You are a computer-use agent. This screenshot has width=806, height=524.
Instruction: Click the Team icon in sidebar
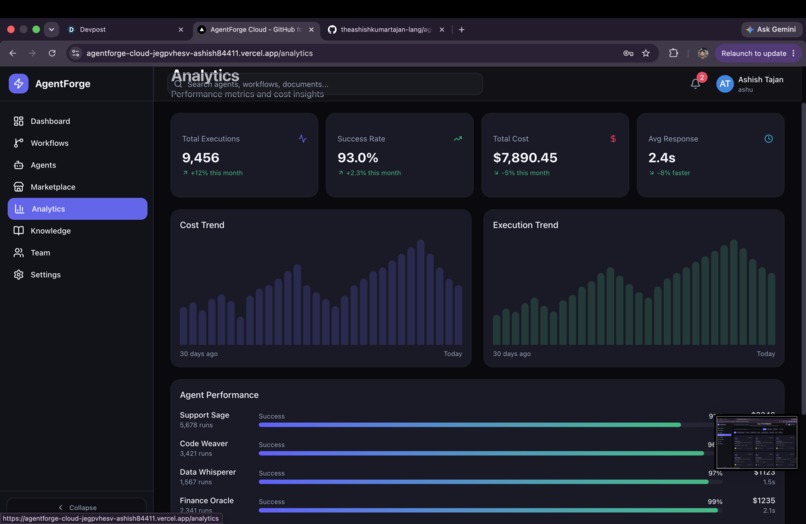[x=19, y=252]
